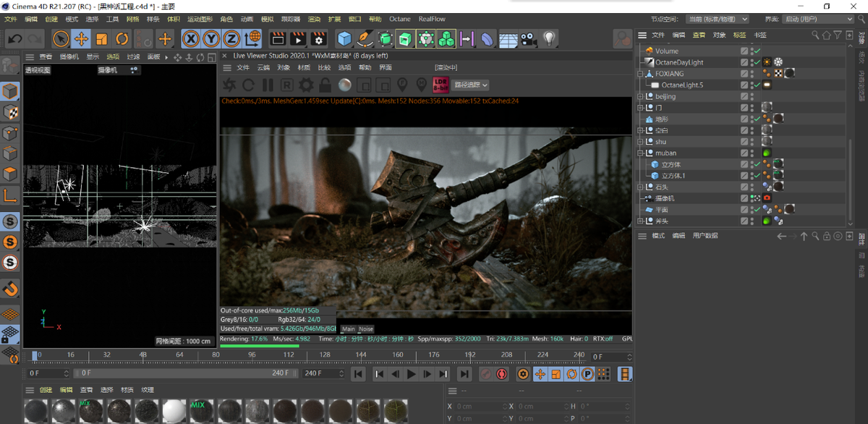Expand the 石头 group
This screenshot has height=424, width=868.
point(641,187)
